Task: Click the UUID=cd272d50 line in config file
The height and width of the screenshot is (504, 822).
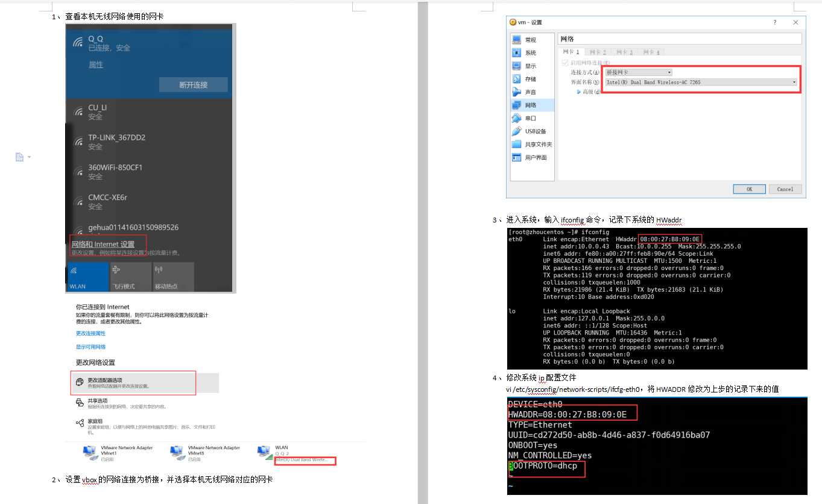Action: pyautogui.click(x=609, y=435)
